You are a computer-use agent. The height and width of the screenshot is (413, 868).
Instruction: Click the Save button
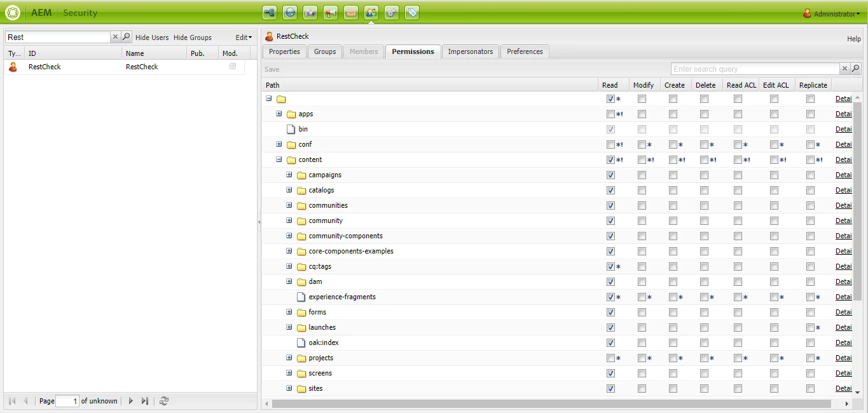(272, 69)
